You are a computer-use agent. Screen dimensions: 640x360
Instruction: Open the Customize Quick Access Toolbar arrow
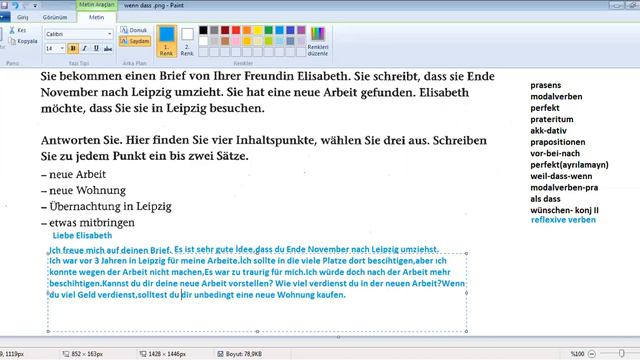[35, 6]
